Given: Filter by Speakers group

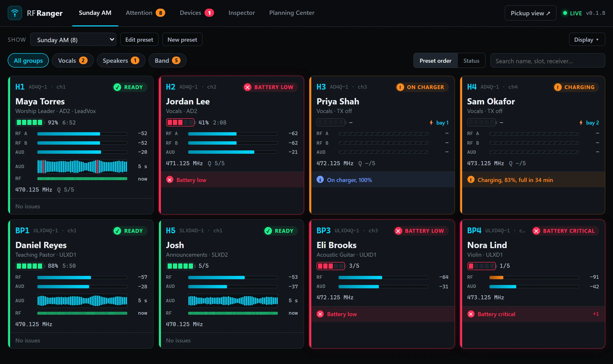Looking at the screenshot, I should click(x=121, y=61).
